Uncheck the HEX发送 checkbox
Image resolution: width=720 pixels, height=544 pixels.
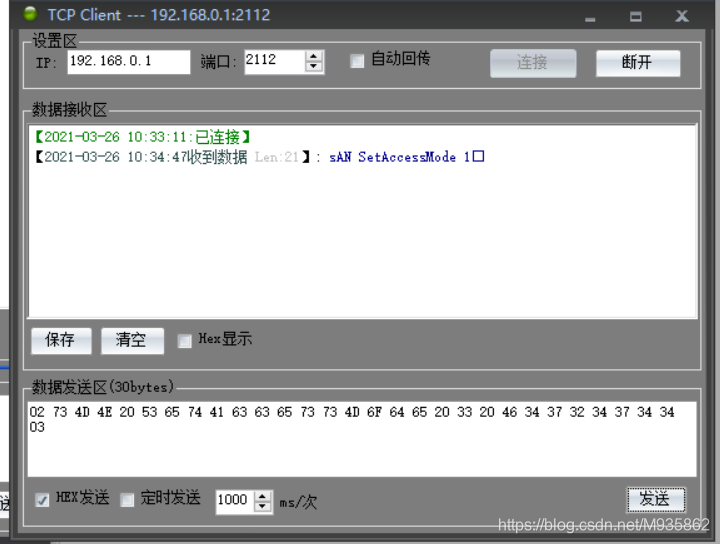tap(42, 499)
